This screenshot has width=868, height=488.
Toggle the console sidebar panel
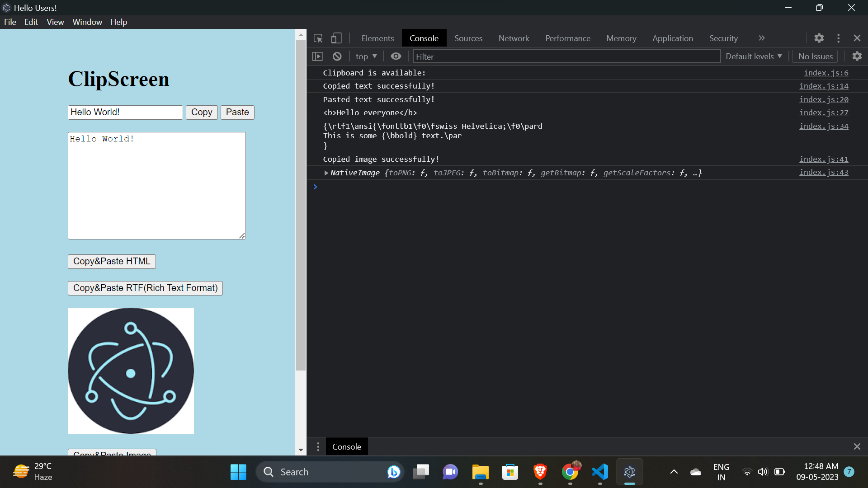pyautogui.click(x=318, y=56)
